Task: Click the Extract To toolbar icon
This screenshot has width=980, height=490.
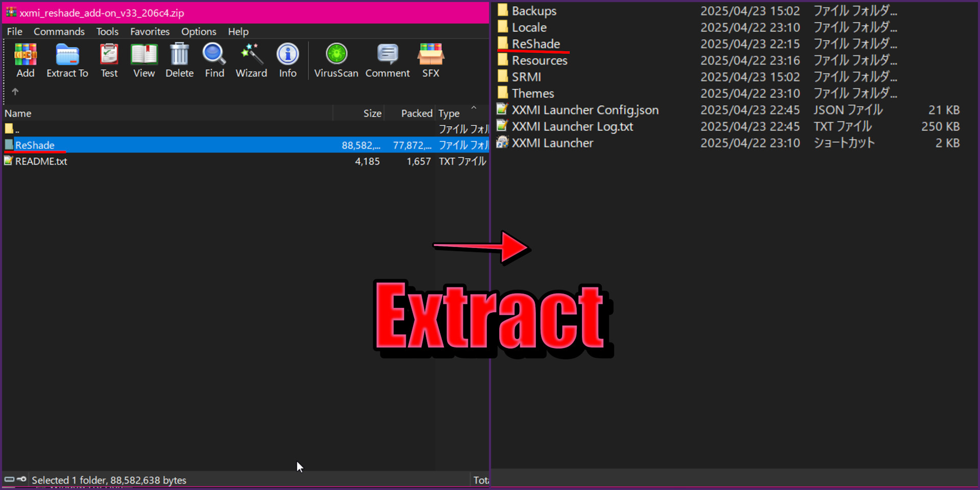Action: (67, 60)
